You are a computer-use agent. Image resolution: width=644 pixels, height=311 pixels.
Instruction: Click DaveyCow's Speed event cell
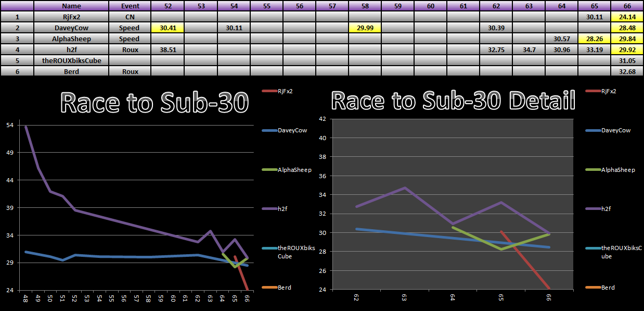[130, 28]
